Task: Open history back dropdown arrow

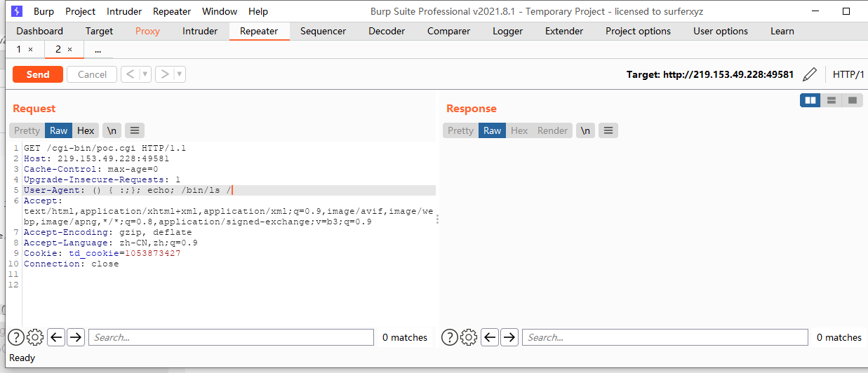Action: pos(145,74)
